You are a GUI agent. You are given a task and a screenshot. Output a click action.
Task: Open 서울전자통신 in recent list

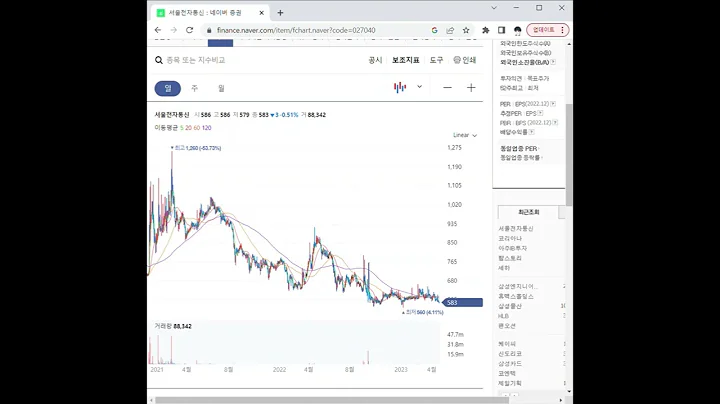point(516,228)
